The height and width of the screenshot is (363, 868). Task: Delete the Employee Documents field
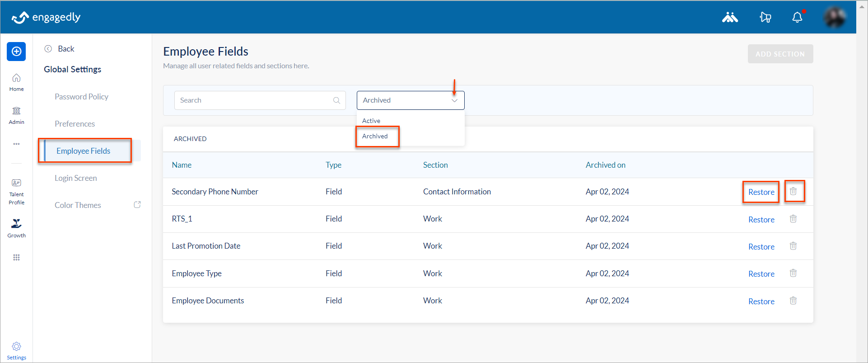pyautogui.click(x=793, y=301)
